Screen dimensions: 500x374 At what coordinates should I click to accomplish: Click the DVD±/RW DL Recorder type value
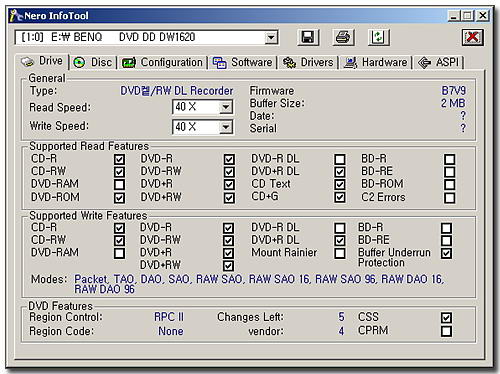177,91
